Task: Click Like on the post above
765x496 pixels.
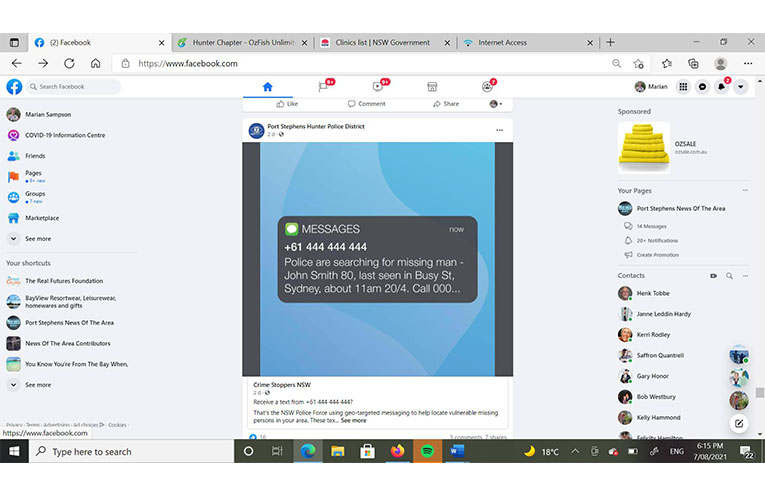Action: (x=286, y=104)
